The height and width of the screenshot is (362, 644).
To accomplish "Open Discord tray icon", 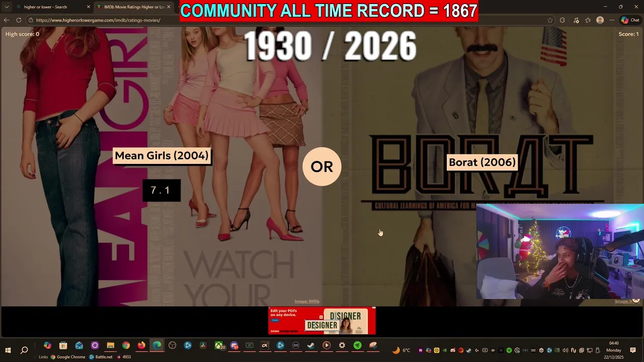I will point(453,350).
